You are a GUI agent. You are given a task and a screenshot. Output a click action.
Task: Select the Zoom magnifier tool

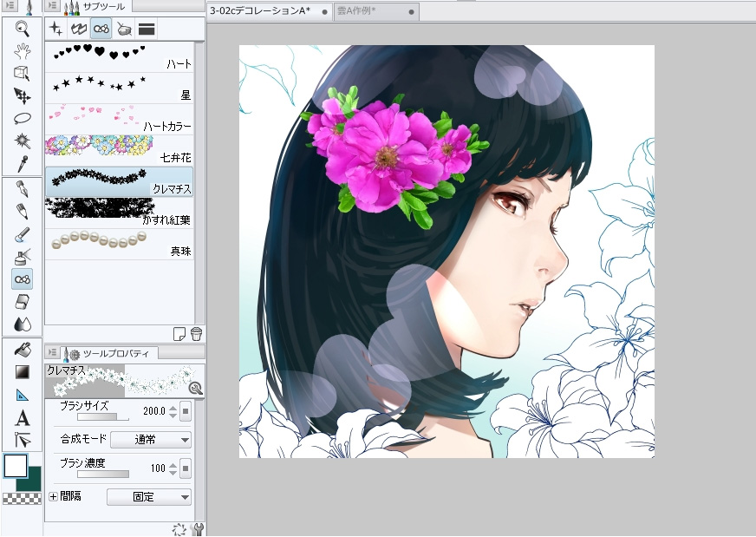click(x=23, y=29)
